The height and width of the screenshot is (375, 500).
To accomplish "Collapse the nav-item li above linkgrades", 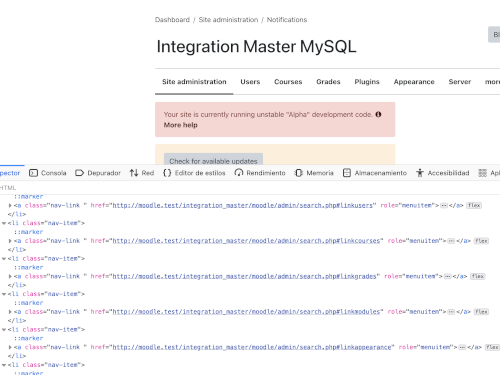I will [4, 259].
